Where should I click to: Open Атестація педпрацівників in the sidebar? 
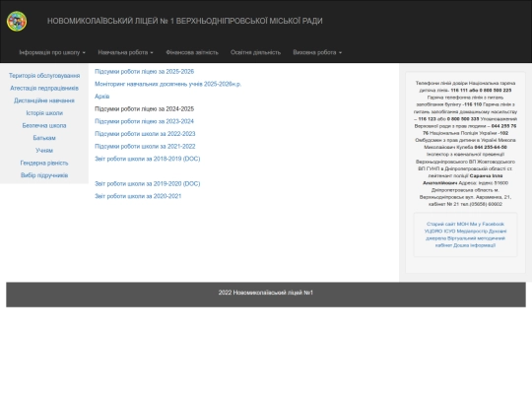(44, 89)
